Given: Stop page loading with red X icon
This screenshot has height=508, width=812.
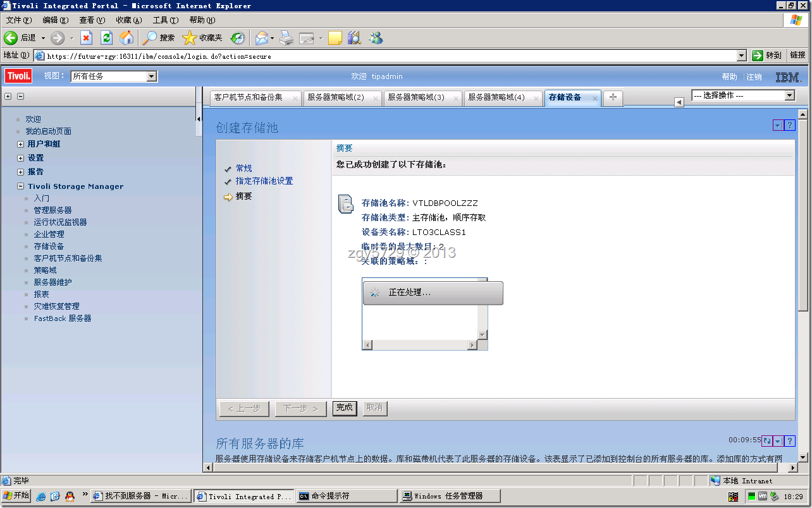Looking at the screenshot, I should pos(87,38).
